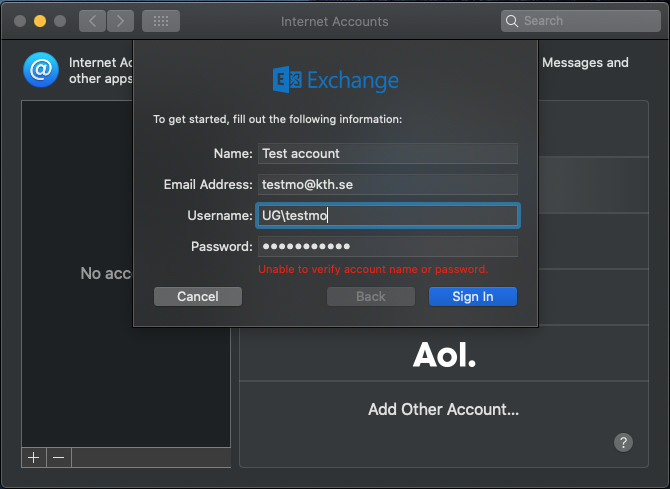Choose the Aol. account type

tap(445, 355)
